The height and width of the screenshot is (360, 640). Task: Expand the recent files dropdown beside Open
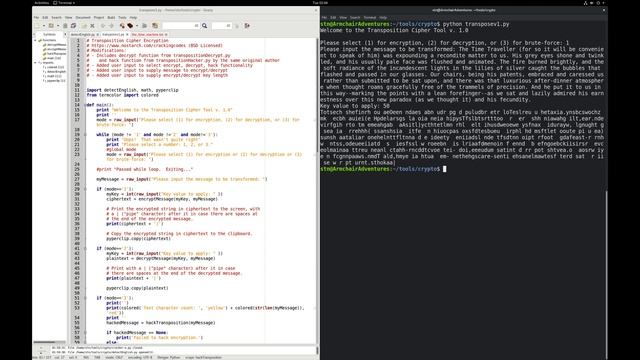[x=58, y=26]
